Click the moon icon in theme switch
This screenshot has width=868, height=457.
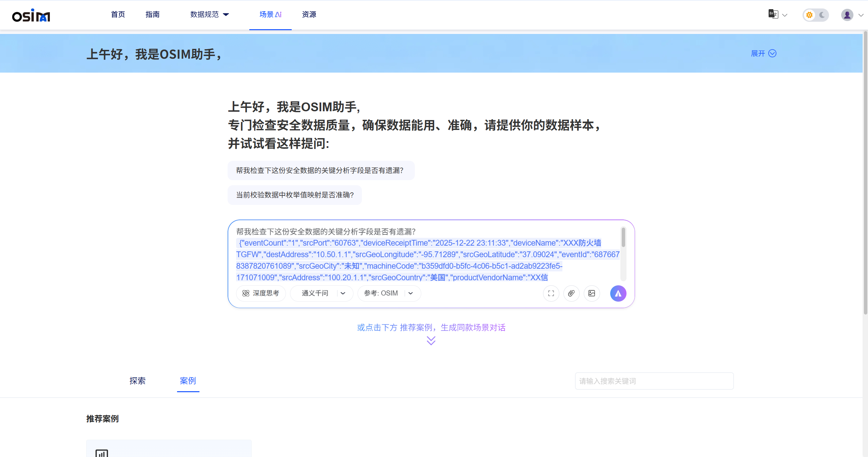tap(822, 15)
